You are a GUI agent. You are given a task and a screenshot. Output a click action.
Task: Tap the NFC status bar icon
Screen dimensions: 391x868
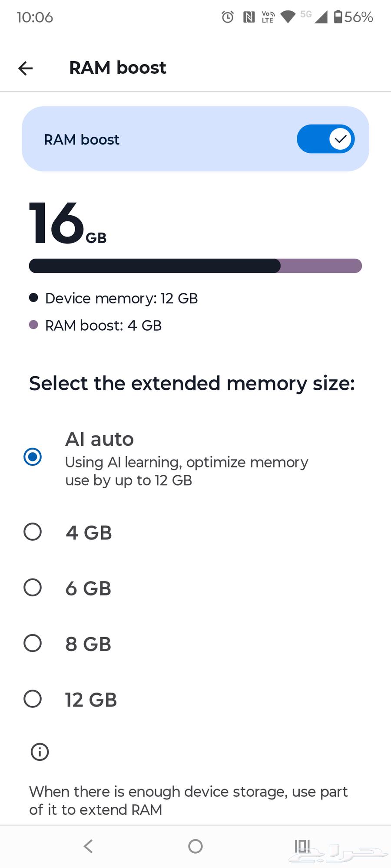[x=249, y=17]
